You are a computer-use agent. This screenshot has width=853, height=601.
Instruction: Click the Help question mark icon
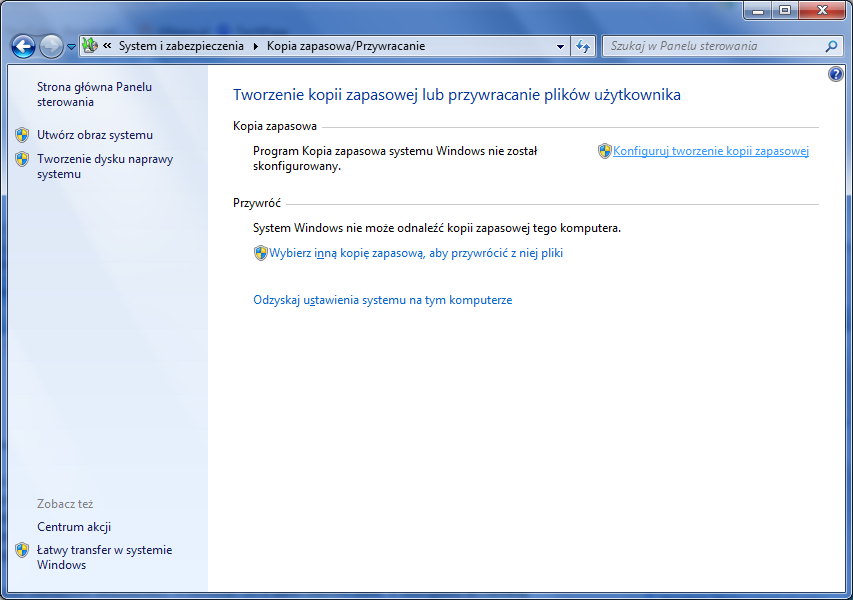pos(836,75)
